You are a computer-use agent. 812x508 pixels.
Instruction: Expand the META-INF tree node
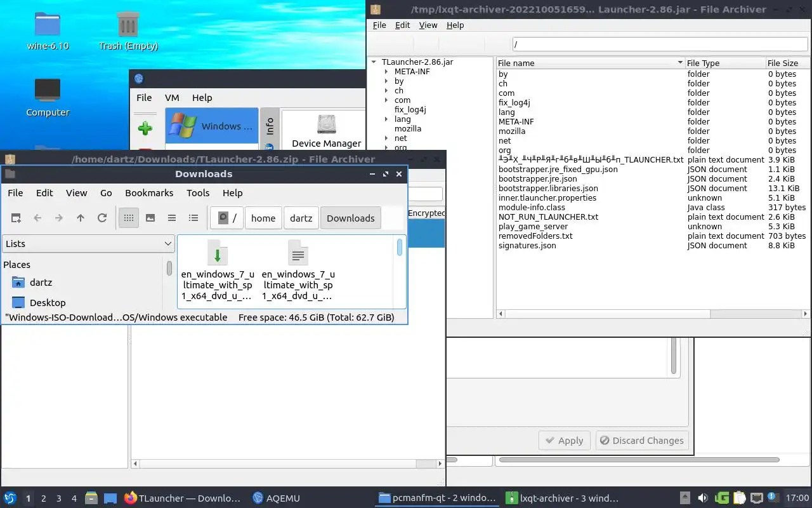point(386,72)
